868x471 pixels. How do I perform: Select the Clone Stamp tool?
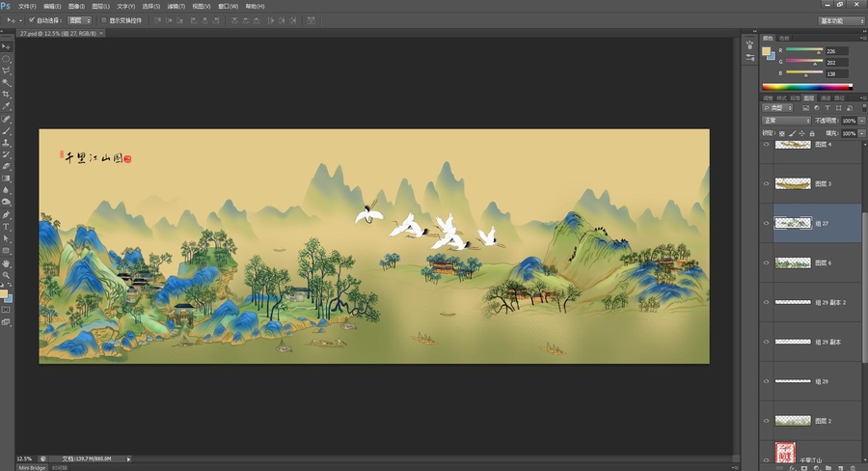[6, 143]
